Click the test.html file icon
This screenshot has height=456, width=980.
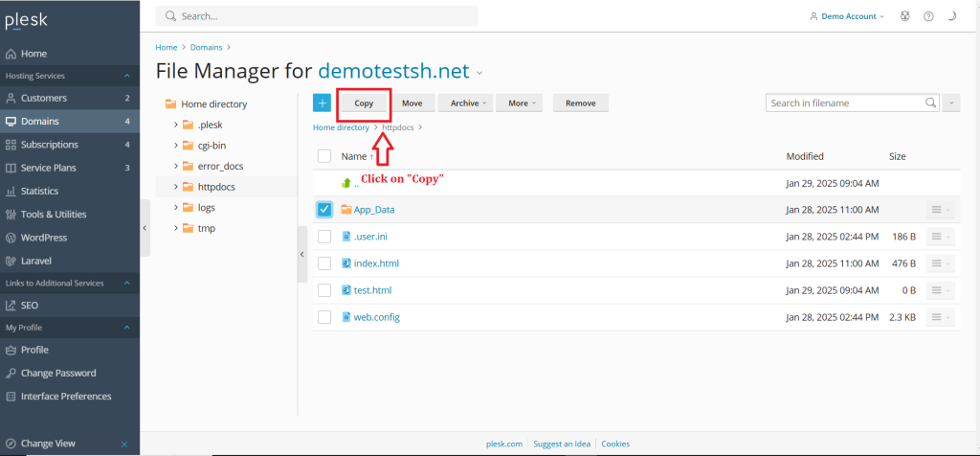tap(346, 290)
